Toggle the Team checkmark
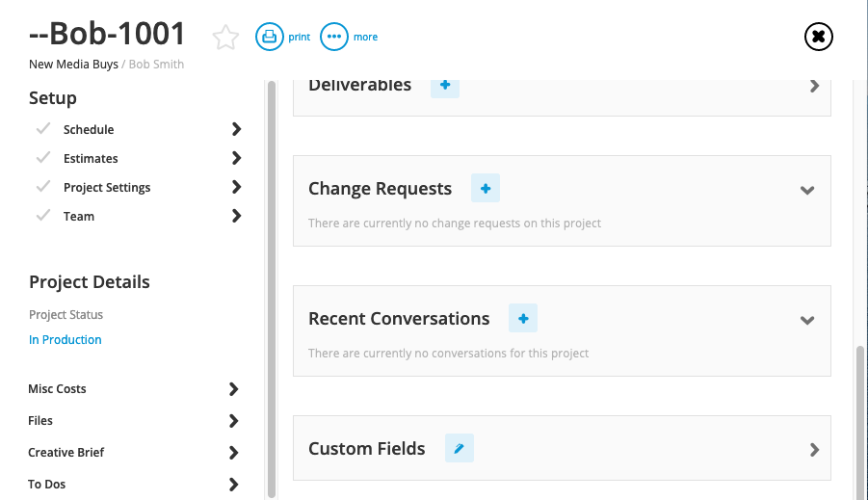The image size is (868, 500). point(43,215)
